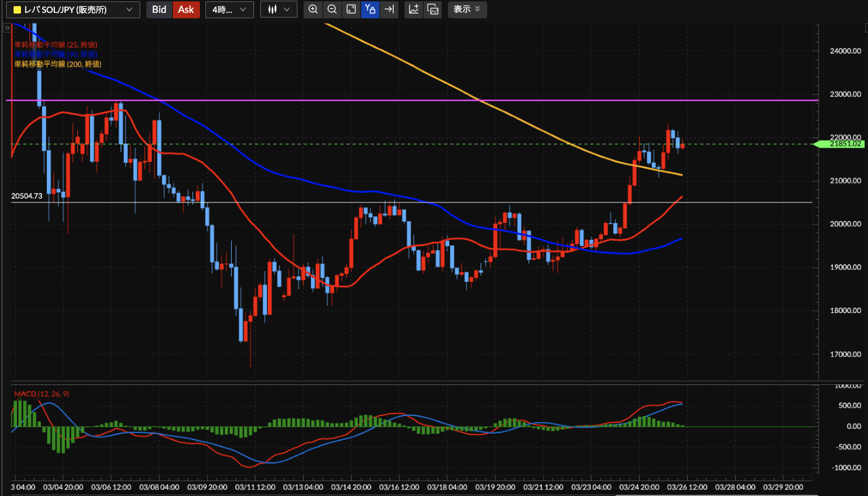Click the scroll to latest bar icon
The width and height of the screenshot is (868, 496).
(x=389, y=9)
